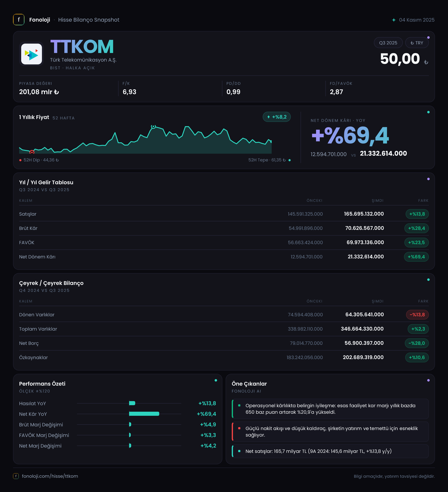
Task: Select the Q3 2025 period pill
Action: click(388, 43)
